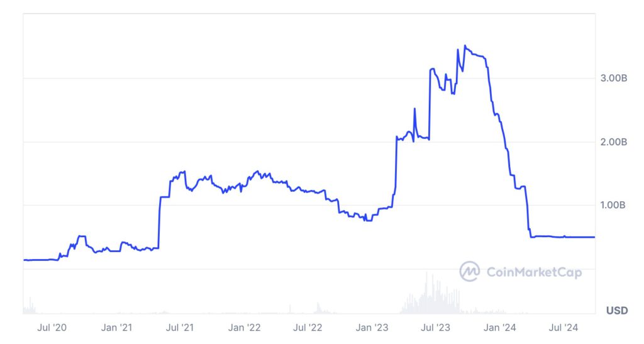The image size is (644, 344).
Task: Select the Jul '23 date label
Action: (436, 327)
